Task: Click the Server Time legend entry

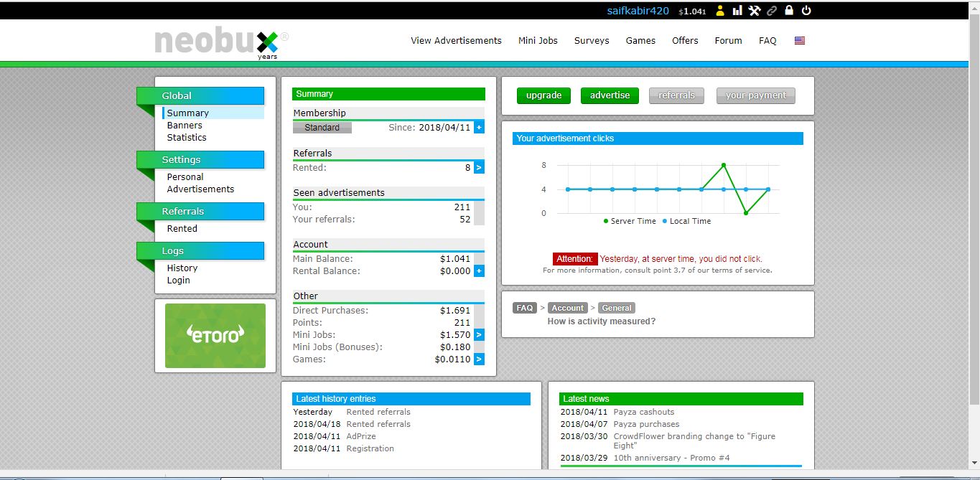Action: coord(630,222)
